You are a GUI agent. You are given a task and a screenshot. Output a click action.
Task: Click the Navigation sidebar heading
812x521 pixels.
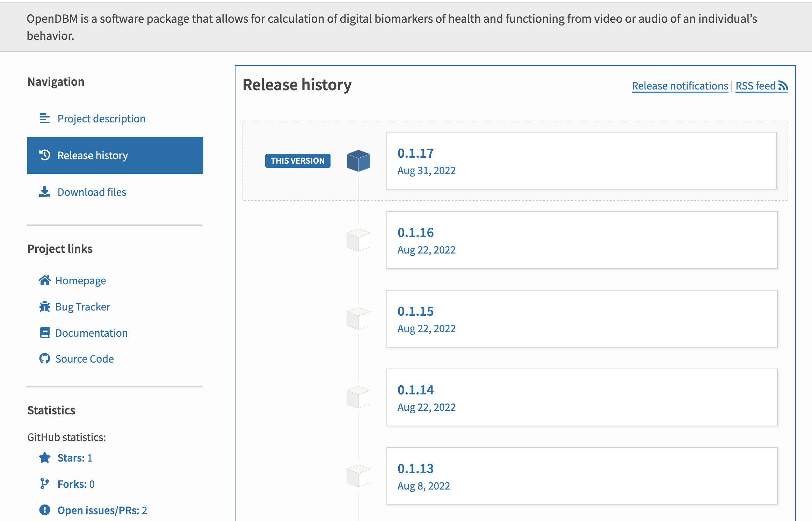coord(56,81)
